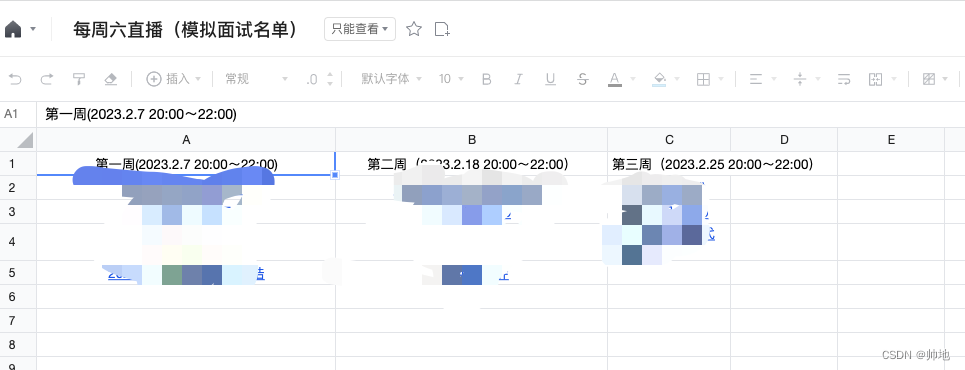Viewport: 965px width, 370px height.
Task: Toggle italic formatting
Action: click(518, 79)
